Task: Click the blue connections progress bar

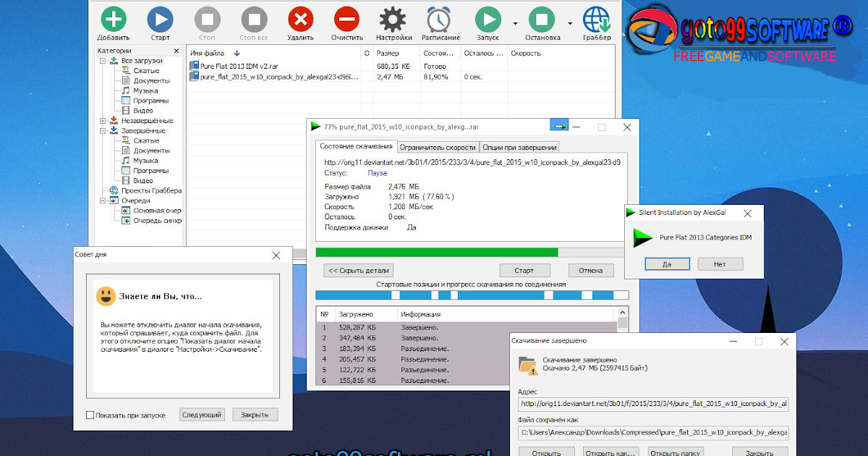Action: tap(472, 295)
